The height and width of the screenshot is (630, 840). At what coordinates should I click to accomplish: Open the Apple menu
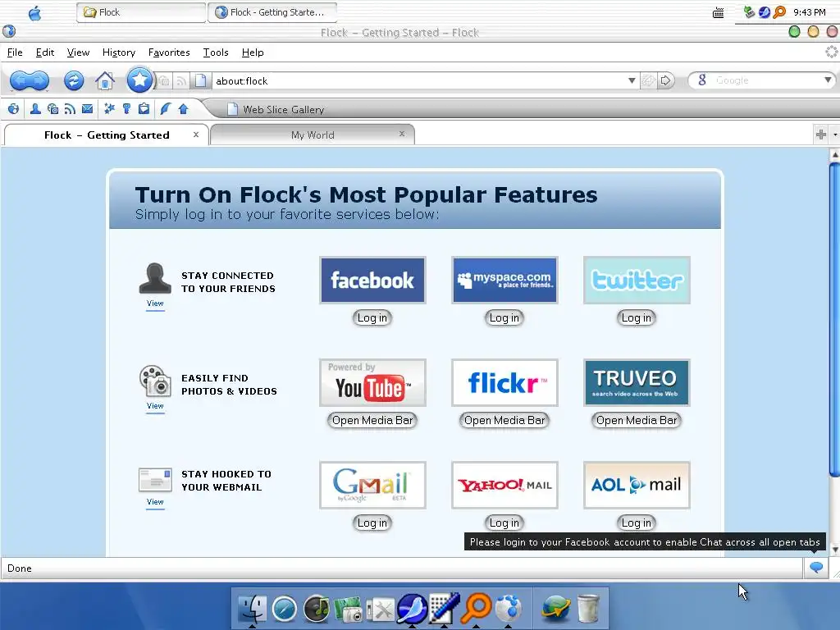tap(34, 13)
